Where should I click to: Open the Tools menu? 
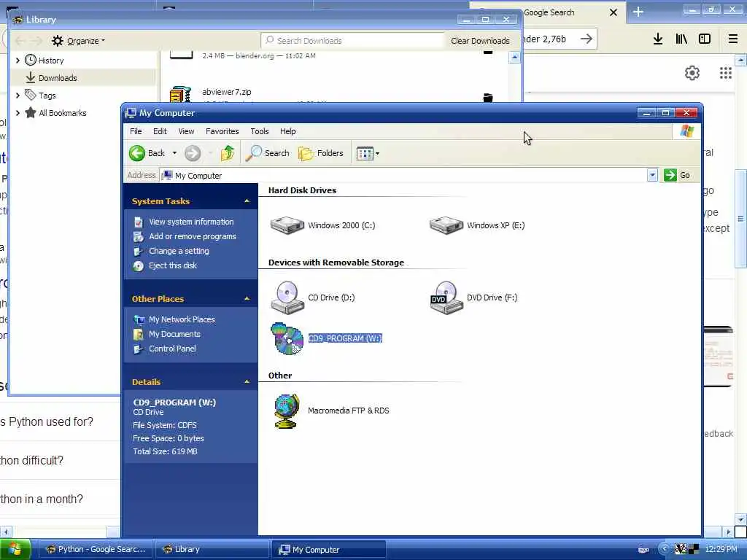pos(259,131)
